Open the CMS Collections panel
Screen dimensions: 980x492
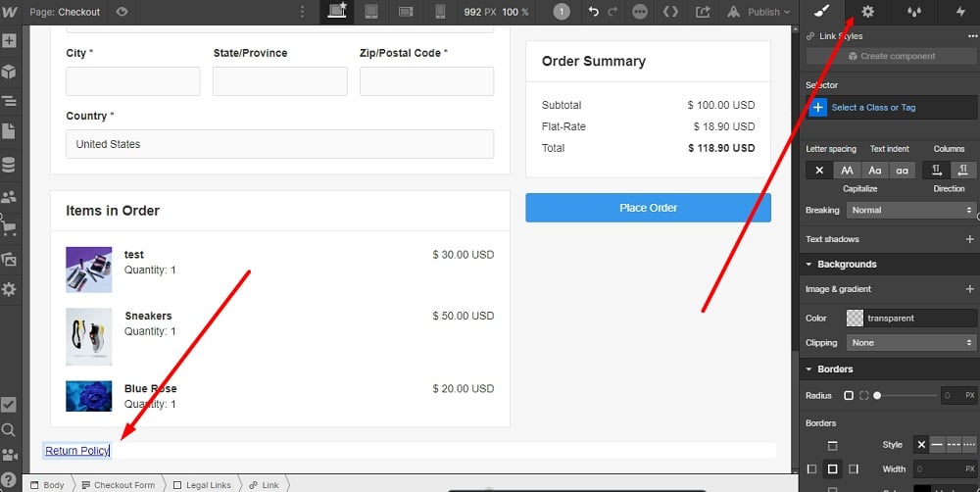(9, 165)
